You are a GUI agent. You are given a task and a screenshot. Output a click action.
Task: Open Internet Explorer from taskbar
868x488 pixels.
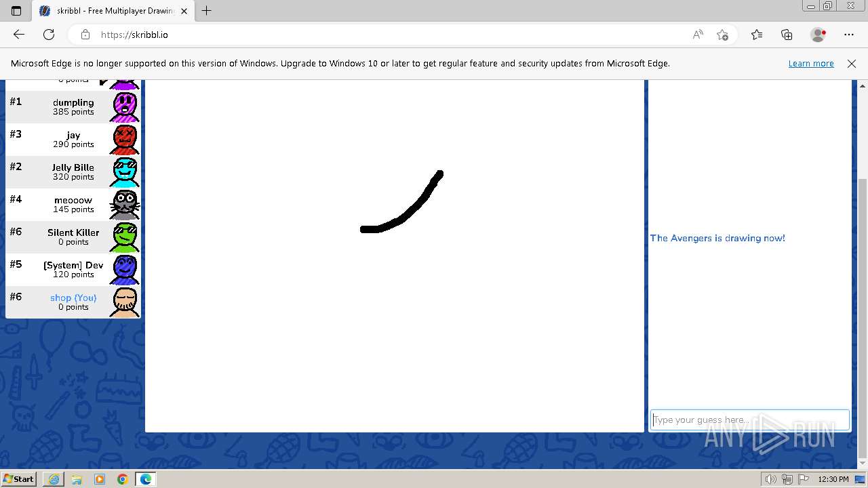(54, 479)
